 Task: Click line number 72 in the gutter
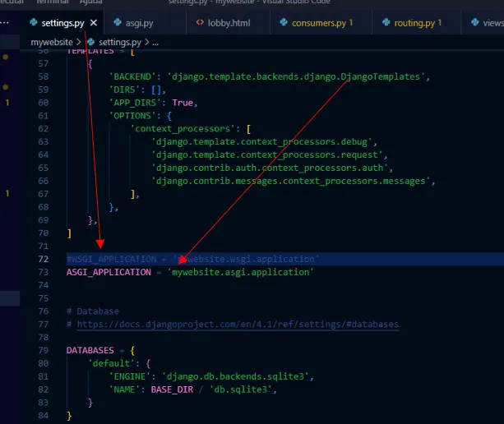(44, 259)
